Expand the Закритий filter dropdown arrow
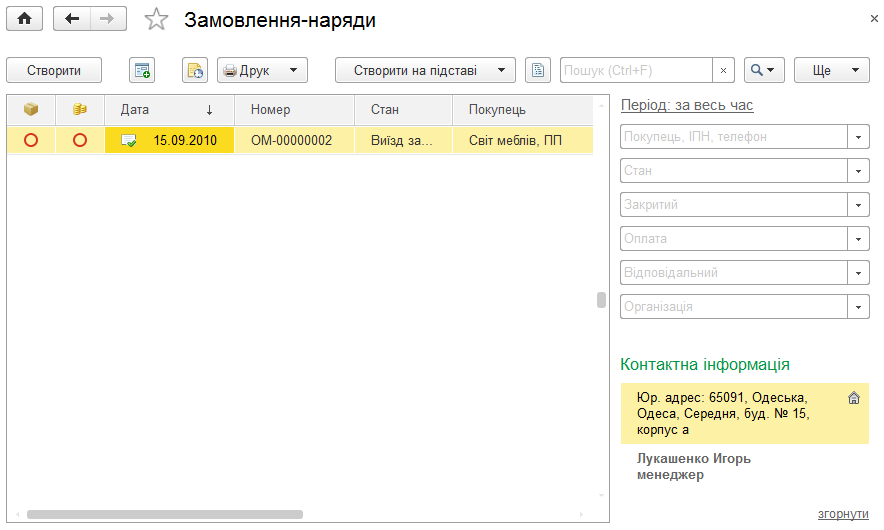This screenshot has width=884, height=530. pos(859,205)
